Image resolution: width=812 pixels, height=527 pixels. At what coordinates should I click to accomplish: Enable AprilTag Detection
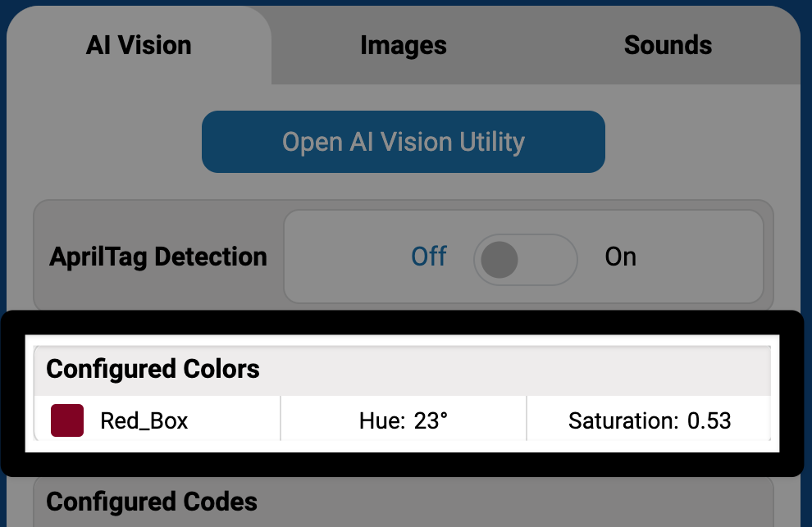click(x=525, y=259)
